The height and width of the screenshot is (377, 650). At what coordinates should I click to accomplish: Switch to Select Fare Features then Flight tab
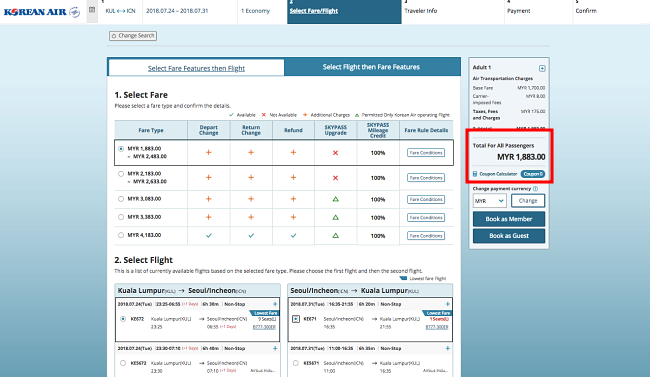[196, 68]
